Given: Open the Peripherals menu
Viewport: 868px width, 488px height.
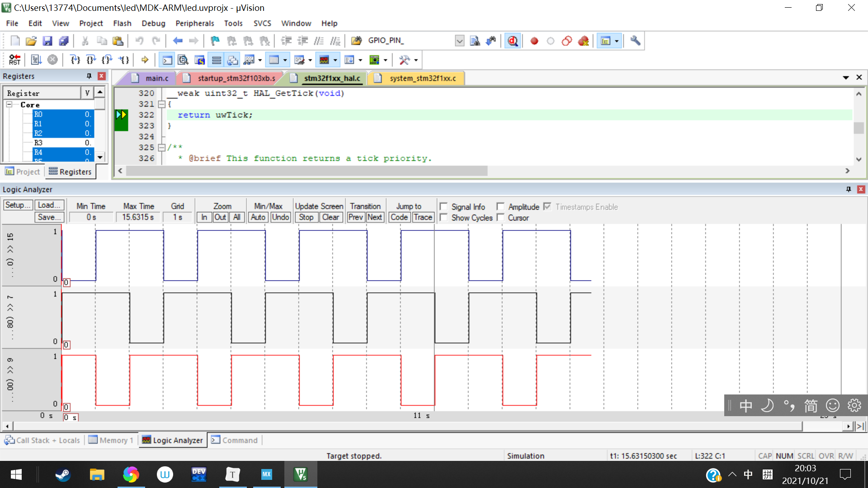Looking at the screenshot, I should (194, 23).
